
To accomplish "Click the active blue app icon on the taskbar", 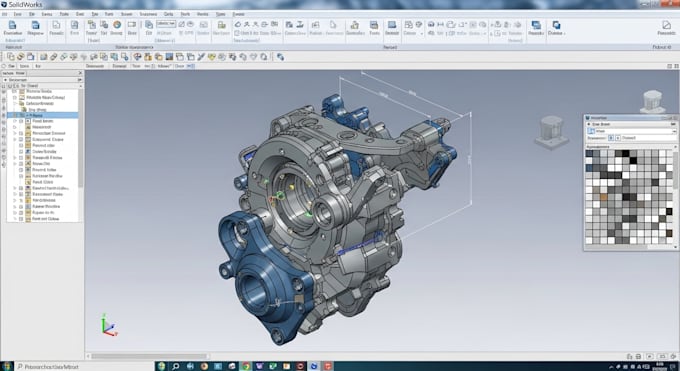I will pos(314,366).
